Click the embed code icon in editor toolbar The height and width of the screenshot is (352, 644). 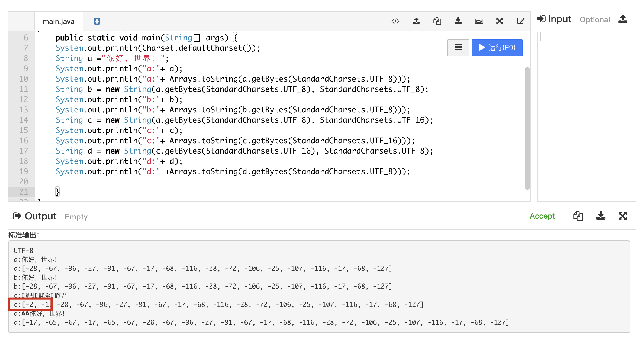(395, 21)
